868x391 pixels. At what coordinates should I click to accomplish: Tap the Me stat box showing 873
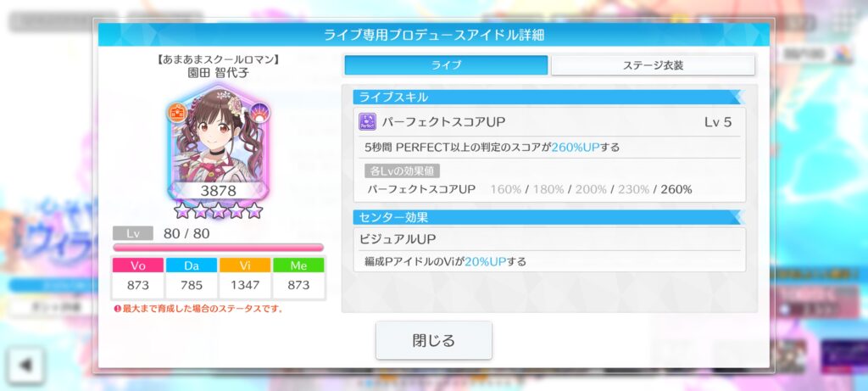(x=299, y=278)
